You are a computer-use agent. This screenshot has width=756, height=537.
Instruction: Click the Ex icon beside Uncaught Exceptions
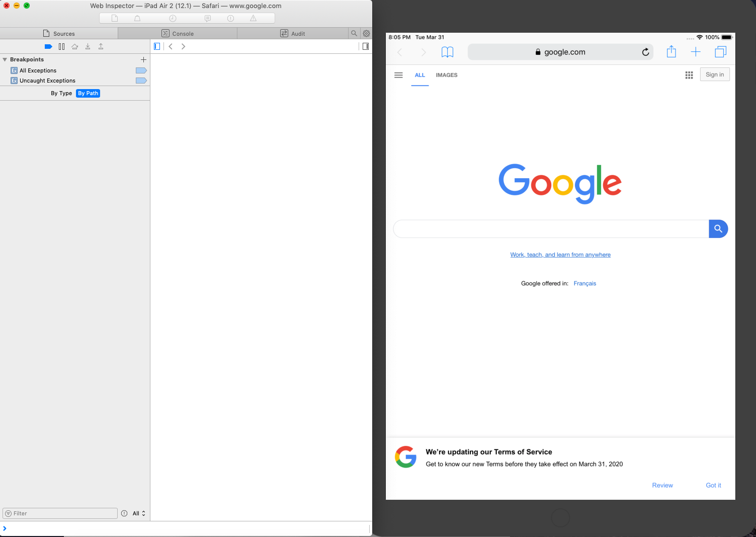pyautogui.click(x=14, y=81)
